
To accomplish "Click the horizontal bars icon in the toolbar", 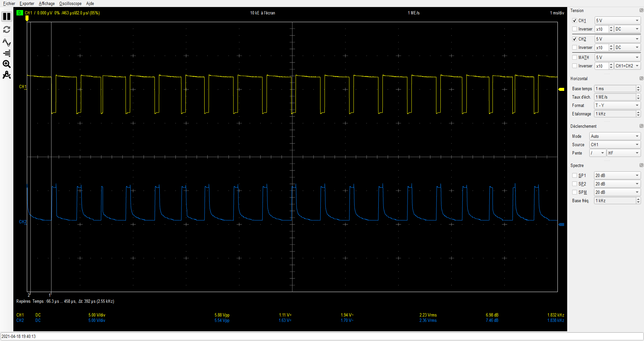I will 7,53.
